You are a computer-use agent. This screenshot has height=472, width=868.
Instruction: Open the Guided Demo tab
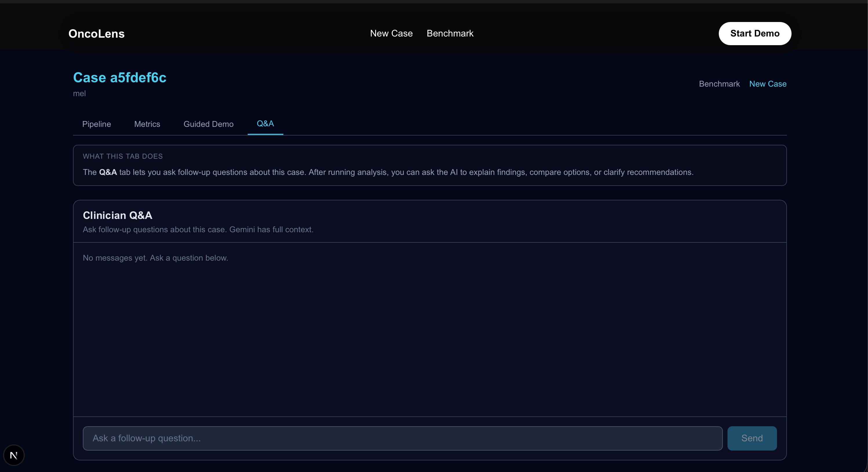pos(208,124)
